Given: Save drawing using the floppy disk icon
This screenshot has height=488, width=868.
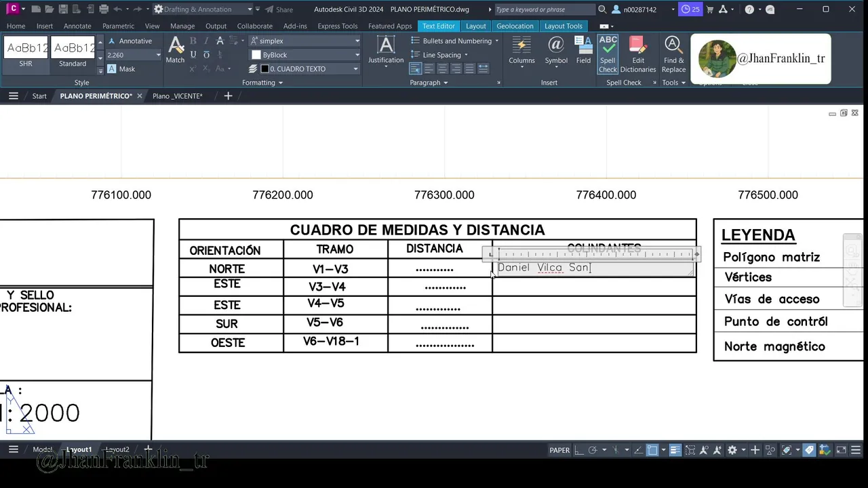Looking at the screenshot, I should (x=62, y=9).
